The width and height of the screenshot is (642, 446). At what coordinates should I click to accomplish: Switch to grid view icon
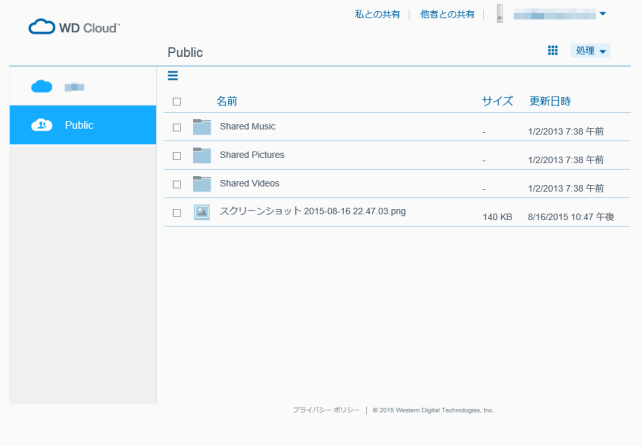[x=552, y=50]
